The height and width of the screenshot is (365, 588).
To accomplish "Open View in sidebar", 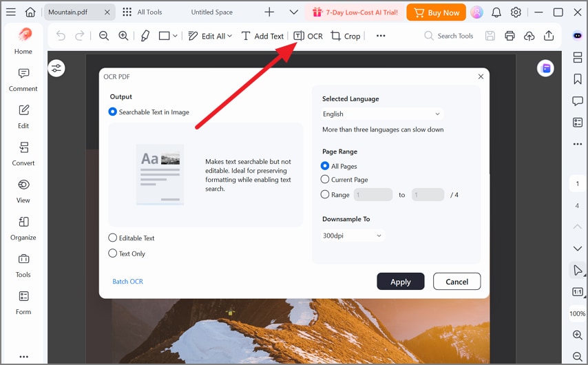I will pyautogui.click(x=23, y=191).
